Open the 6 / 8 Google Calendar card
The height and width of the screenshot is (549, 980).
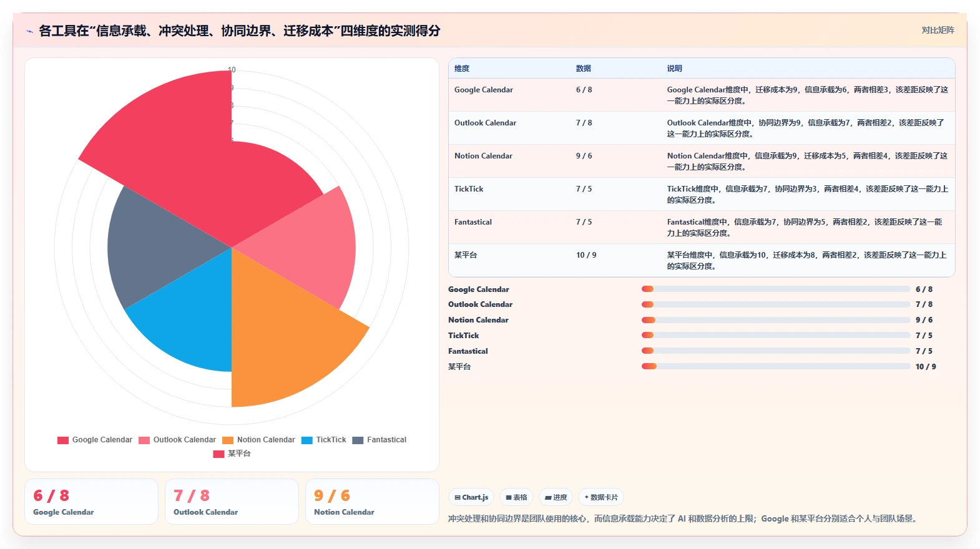(x=91, y=502)
